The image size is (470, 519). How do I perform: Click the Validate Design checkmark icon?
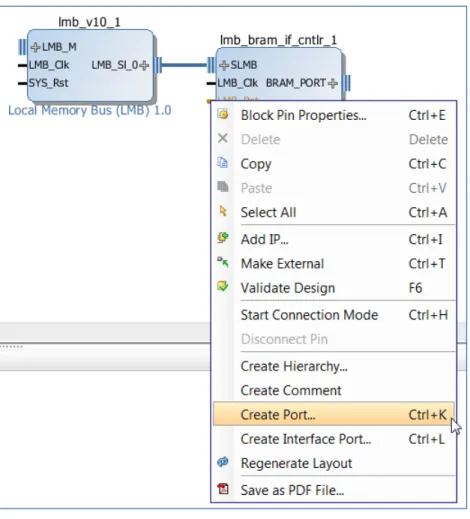[x=223, y=287]
